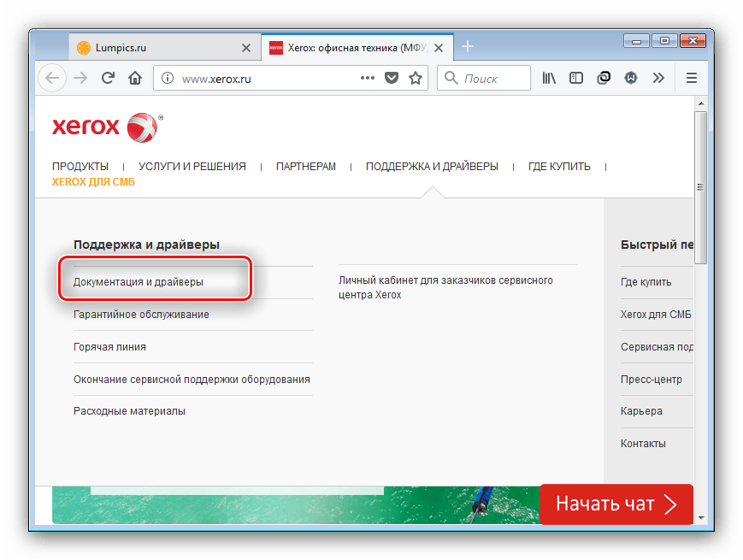Click the page vertical scrollbar thumb
Viewport: 743px width, 560px height.
(701, 187)
